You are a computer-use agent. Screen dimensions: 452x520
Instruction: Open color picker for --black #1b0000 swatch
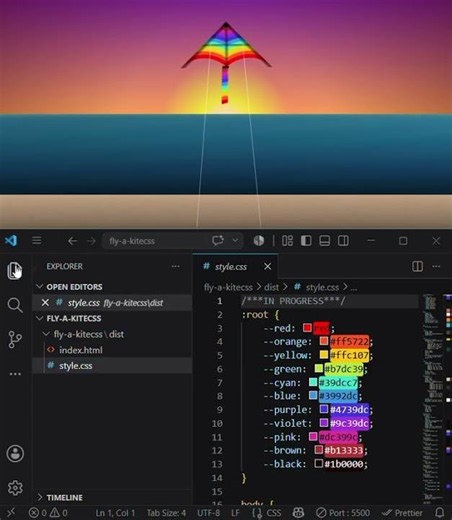pos(318,463)
